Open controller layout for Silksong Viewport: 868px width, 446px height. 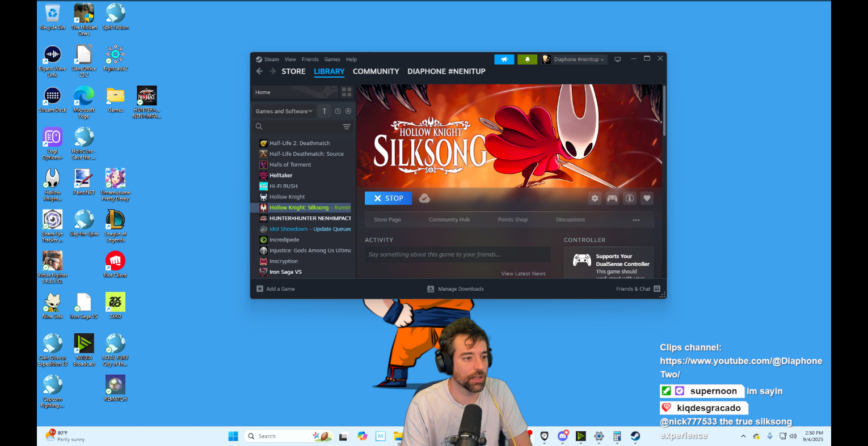[x=612, y=198]
